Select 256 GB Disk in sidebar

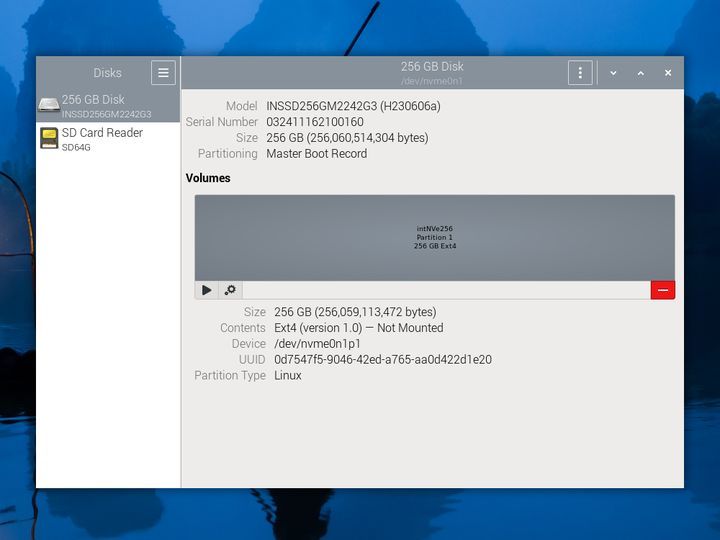[x=108, y=106]
